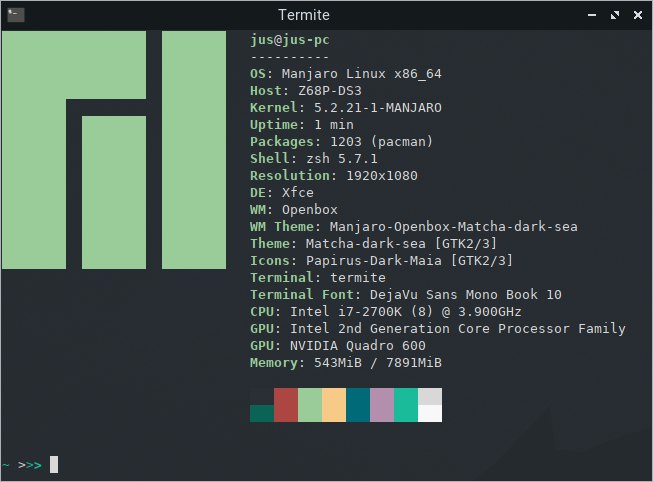Maximize the Termite window
Screen dimensions: 653x482
point(615,15)
